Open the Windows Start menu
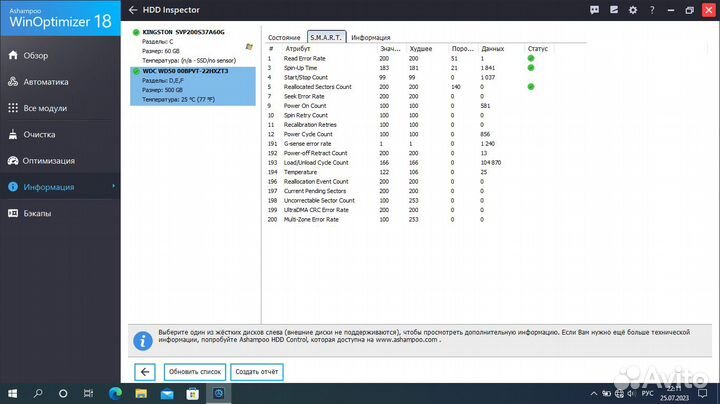Image resolution: width=720 pixels, height=404 pixels. [12, 393]
